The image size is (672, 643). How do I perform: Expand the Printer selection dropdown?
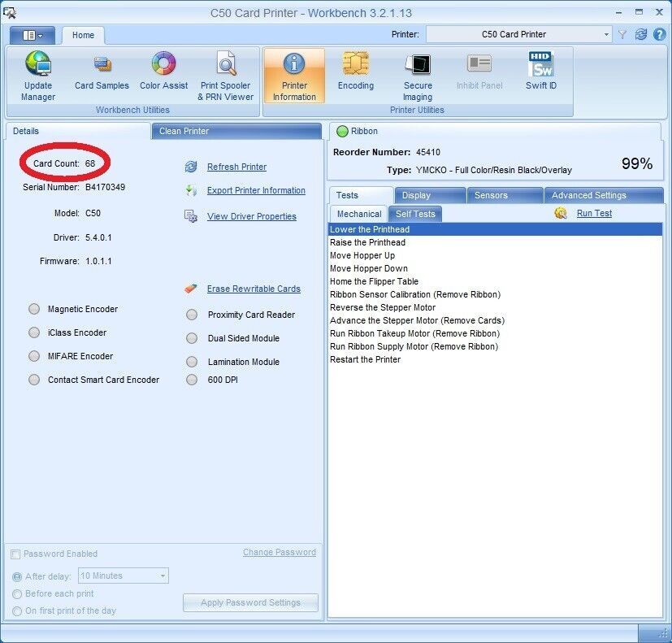[x=606, y=34]
